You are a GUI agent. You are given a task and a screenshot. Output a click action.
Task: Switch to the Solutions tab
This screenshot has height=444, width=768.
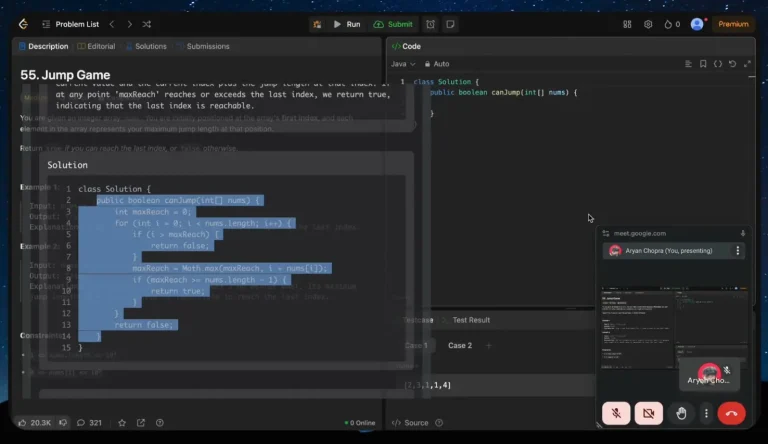point(146,46)
